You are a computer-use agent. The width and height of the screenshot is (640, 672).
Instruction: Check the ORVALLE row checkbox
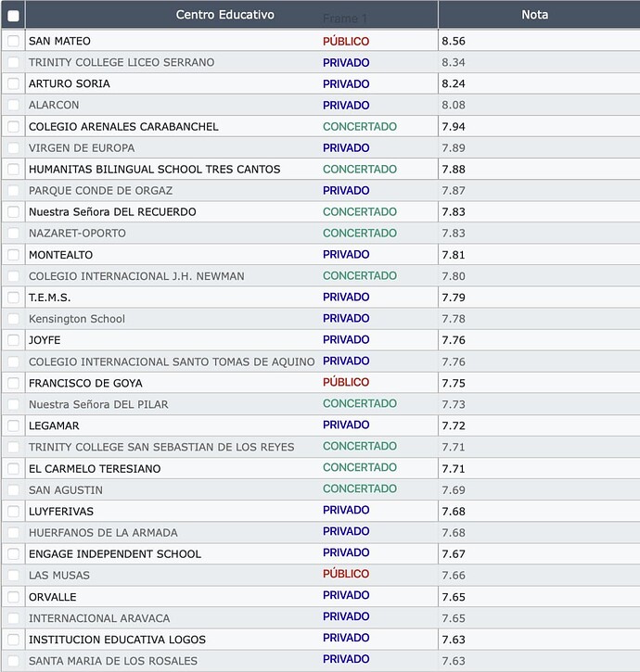coord(13,597)
